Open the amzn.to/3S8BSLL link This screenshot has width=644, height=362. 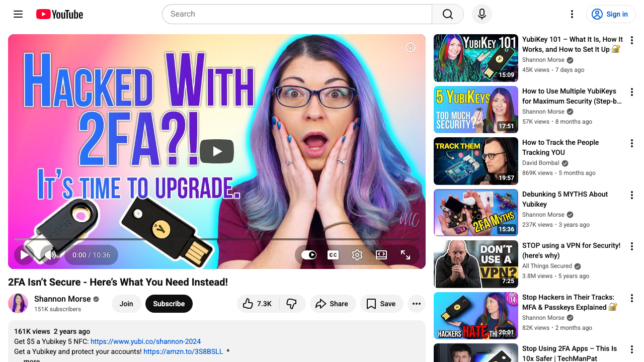183,351
